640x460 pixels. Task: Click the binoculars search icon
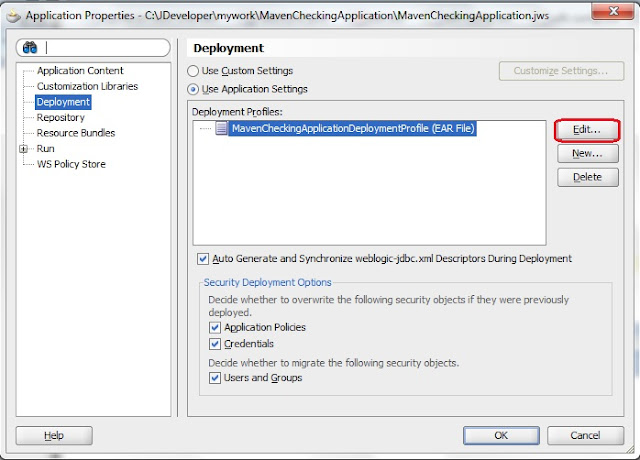pos(30,48)
